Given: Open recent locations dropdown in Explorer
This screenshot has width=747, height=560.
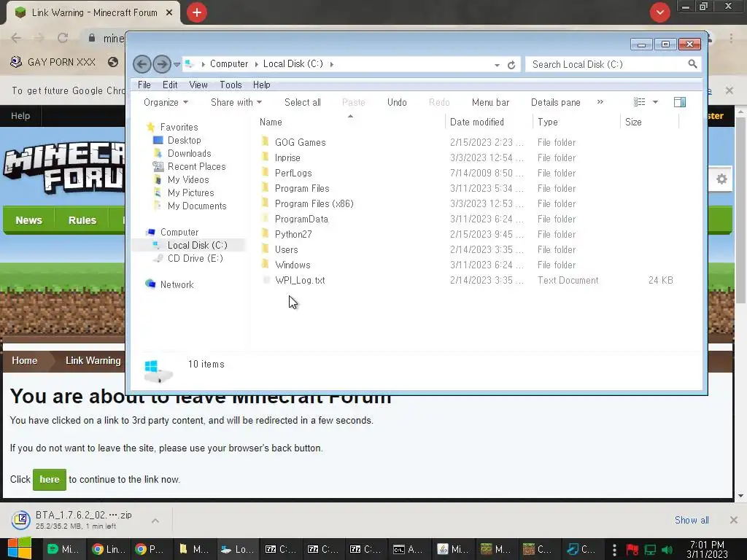Looking at the screenshot, I should pyautogui.click(x=177, y=64).
